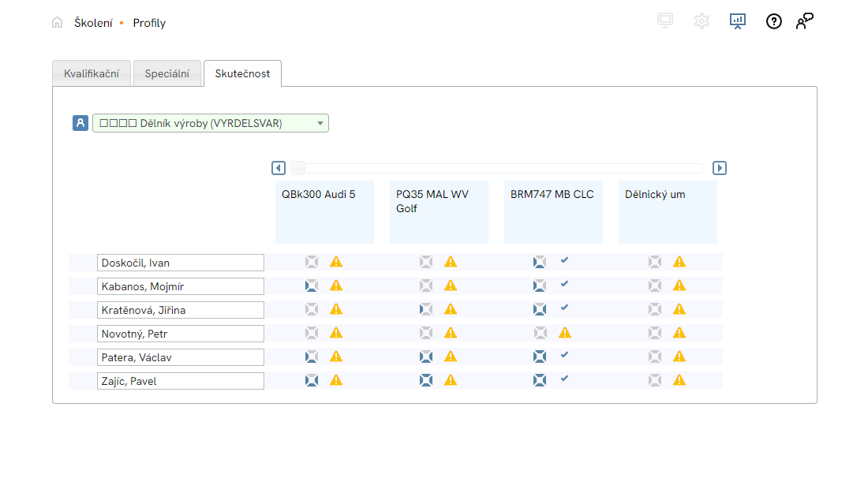Switch to the Speciální tab
This screenshot has height=489, width=868.
166,73
